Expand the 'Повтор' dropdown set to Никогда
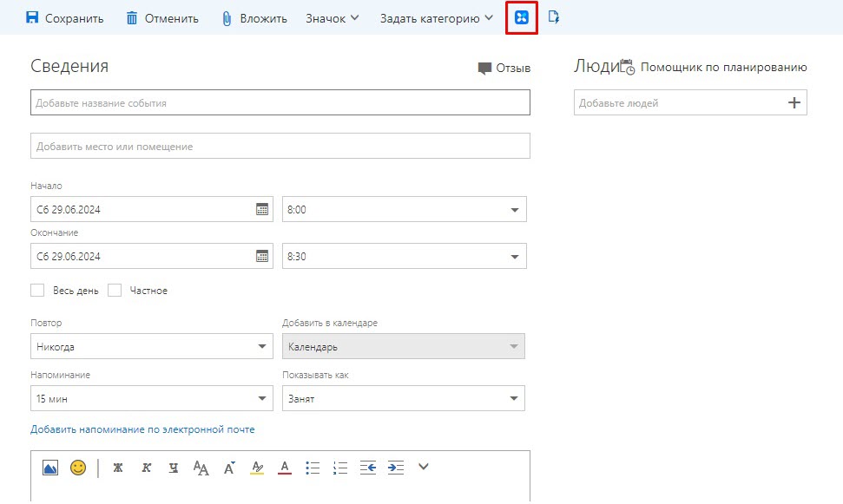Image resolution: width=843 pixels, height=504 pixels. point(262,347)
